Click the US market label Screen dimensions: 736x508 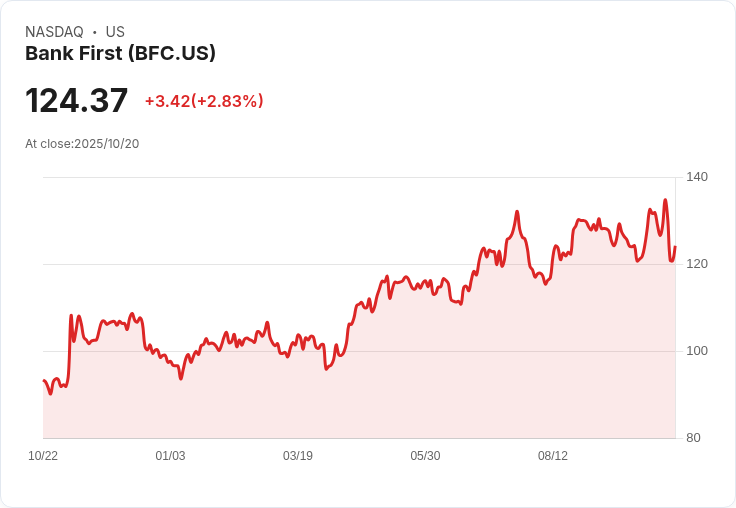pos(115,32)
